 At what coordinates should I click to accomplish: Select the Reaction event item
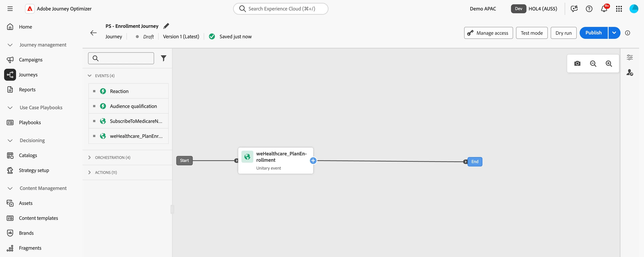[x=128, y=91]
